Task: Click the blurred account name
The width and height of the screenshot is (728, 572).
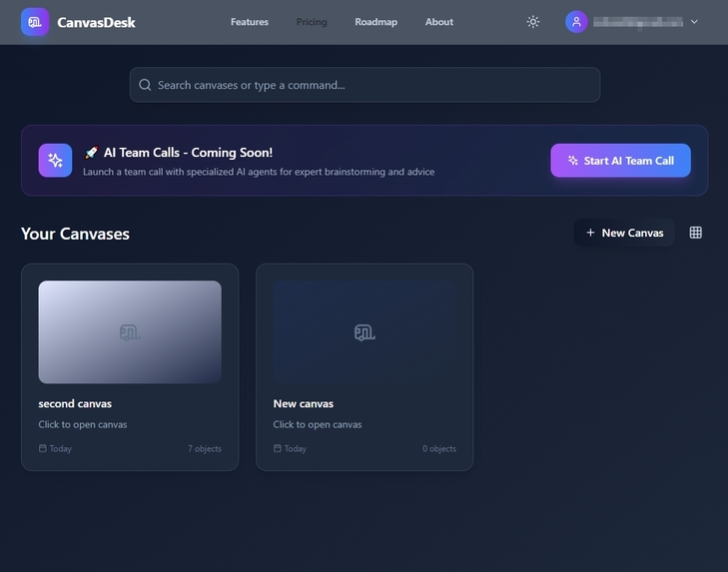Action: [x=638, y=22]
